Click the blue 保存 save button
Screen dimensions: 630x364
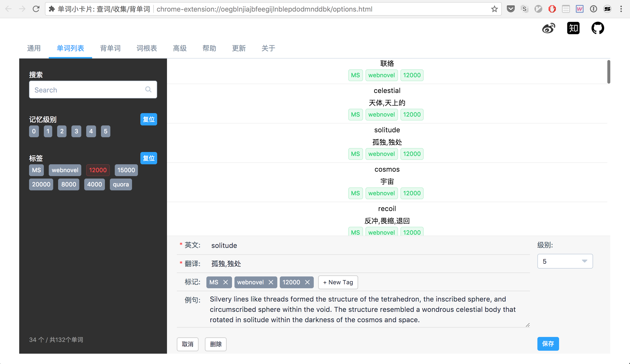(x=548, y=344)
